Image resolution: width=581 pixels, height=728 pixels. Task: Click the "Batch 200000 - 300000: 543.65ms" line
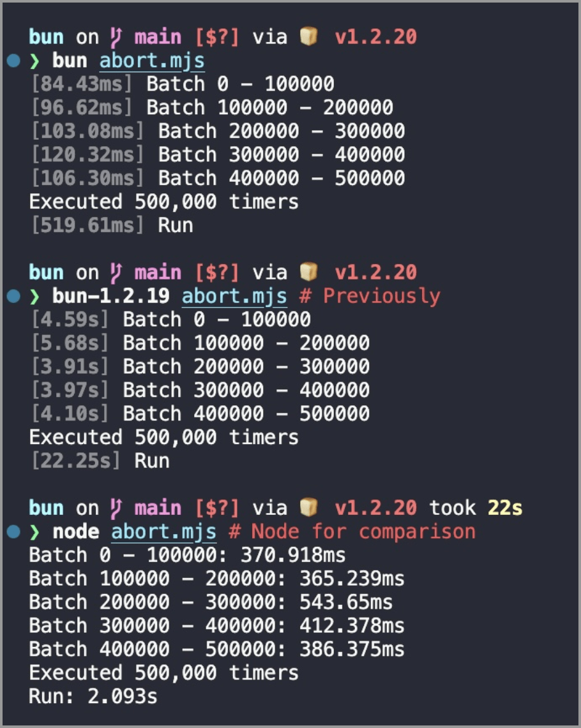click(211, 602)
